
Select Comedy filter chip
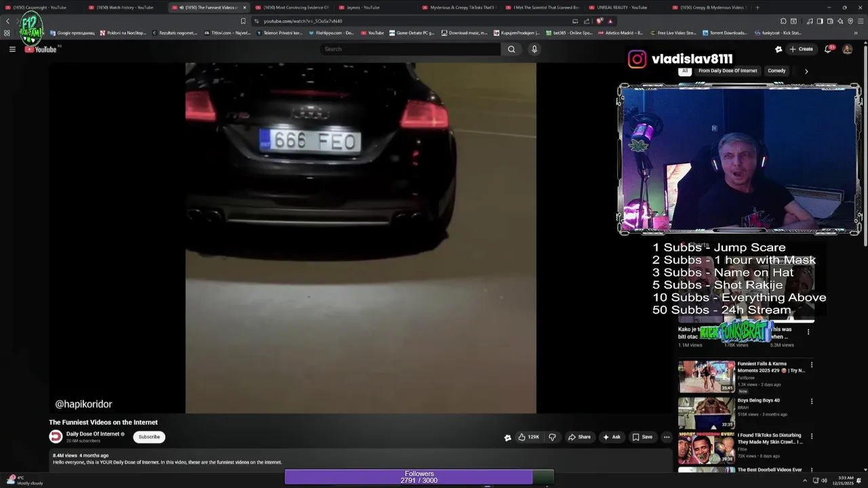776,70
